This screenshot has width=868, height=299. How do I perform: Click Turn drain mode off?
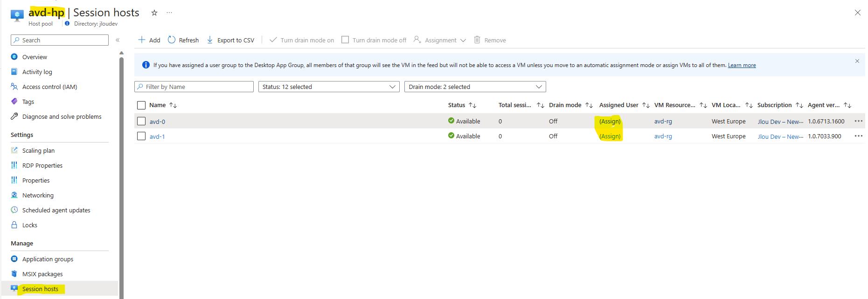click(374, 40)
